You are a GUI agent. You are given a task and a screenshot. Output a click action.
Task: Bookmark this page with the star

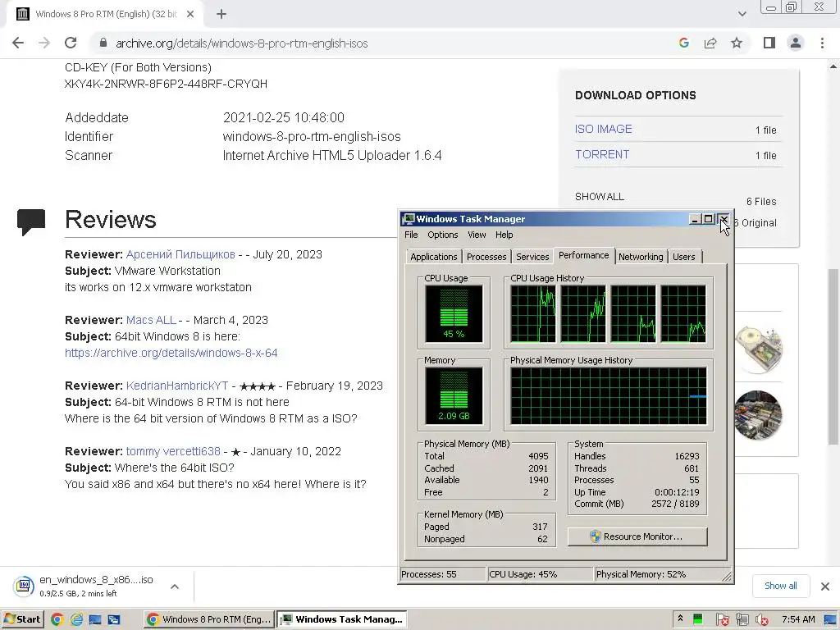(x=737, y=43)
